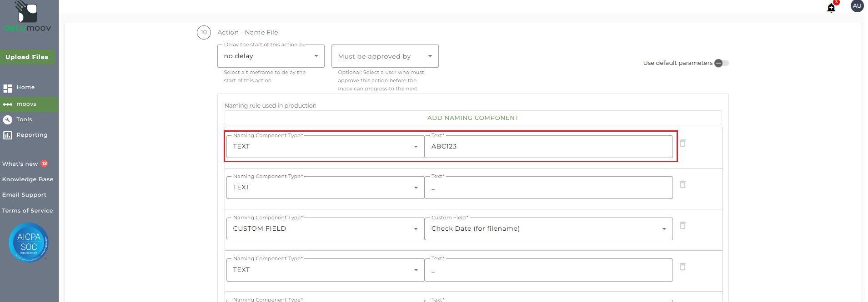Click the Upload Files button

pos(27,57)
